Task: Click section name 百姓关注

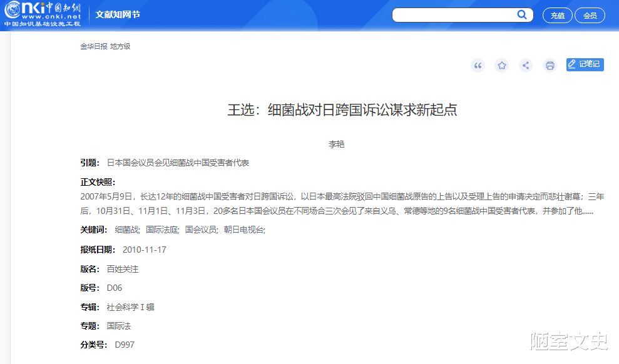Action: pyautogui.click(x=123, y=270)
